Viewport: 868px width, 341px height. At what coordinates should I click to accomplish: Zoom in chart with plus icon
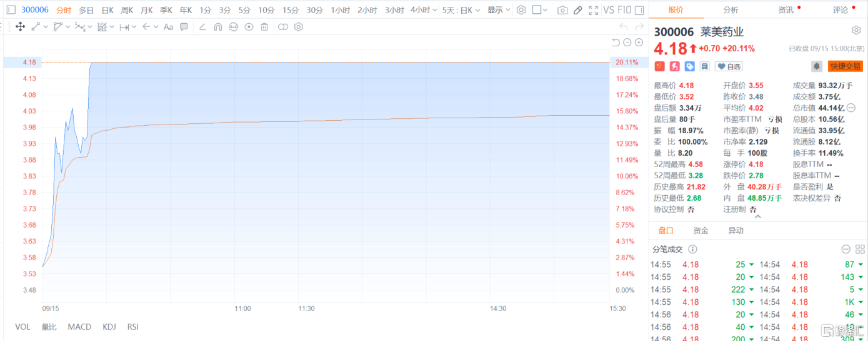click(639, 43)
